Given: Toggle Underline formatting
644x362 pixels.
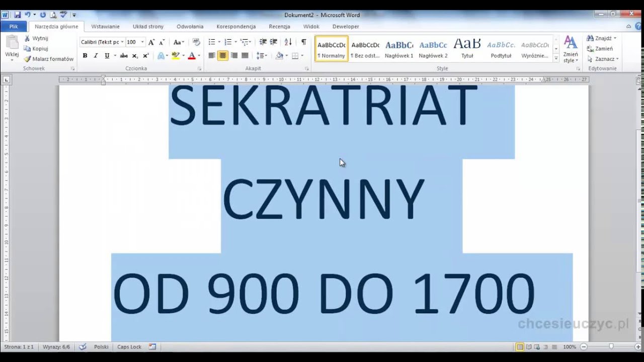Looking at the screenshot, I should (107, 56).
